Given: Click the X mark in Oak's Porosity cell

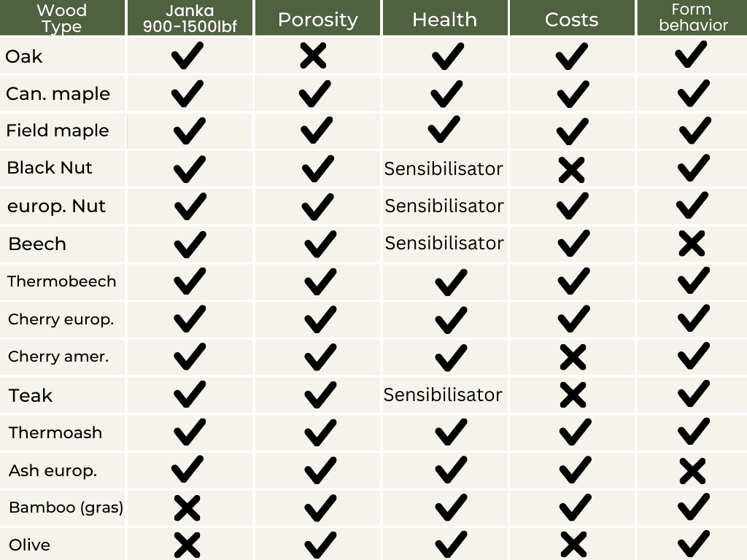Looking at the screenshot, I should tap(313, 55).
